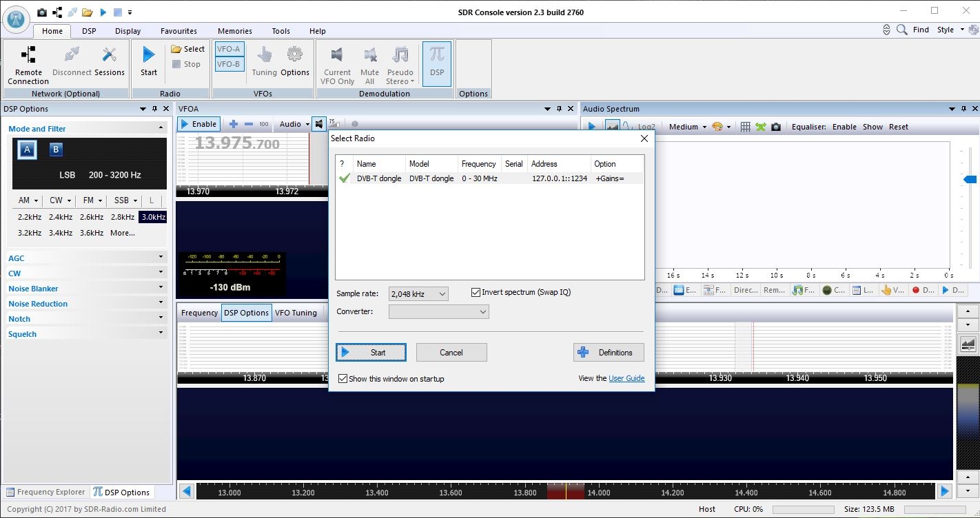This screenshot has height=518, width=980.
Task: Click the camera icon in the quick access toolbar
Action: point(42,12)
